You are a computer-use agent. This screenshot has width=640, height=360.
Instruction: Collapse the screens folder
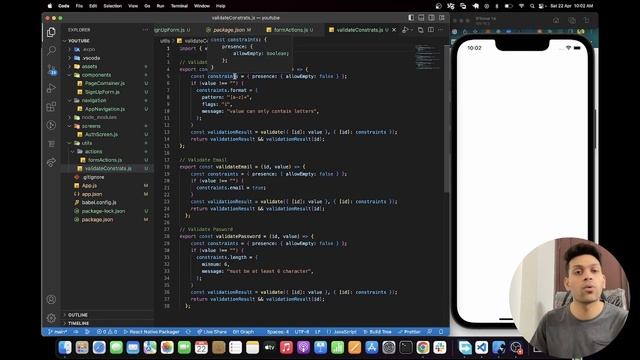click(x=91, y=126)
